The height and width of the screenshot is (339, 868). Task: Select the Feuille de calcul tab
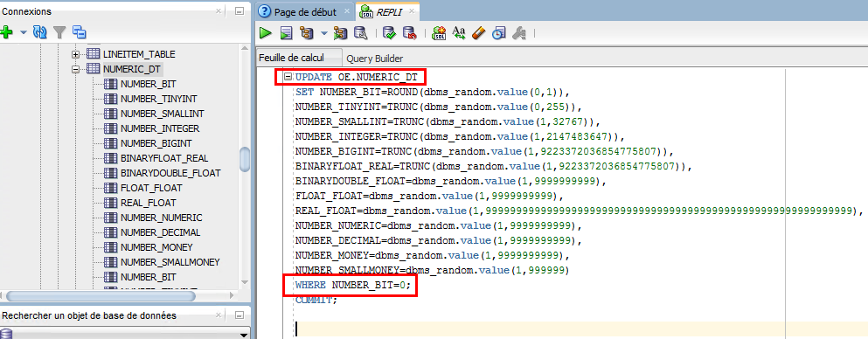click(x=299, y=58)
